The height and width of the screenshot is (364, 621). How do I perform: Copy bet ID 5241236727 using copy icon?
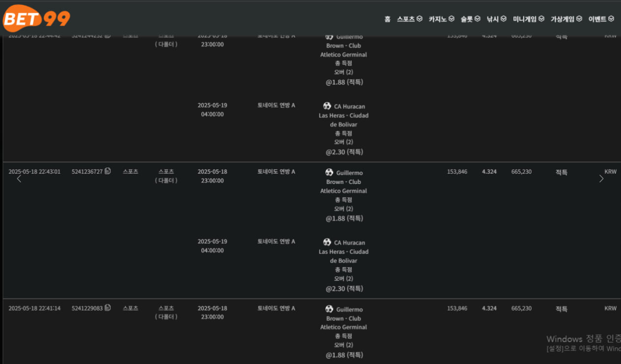click(x=108, y=171)
